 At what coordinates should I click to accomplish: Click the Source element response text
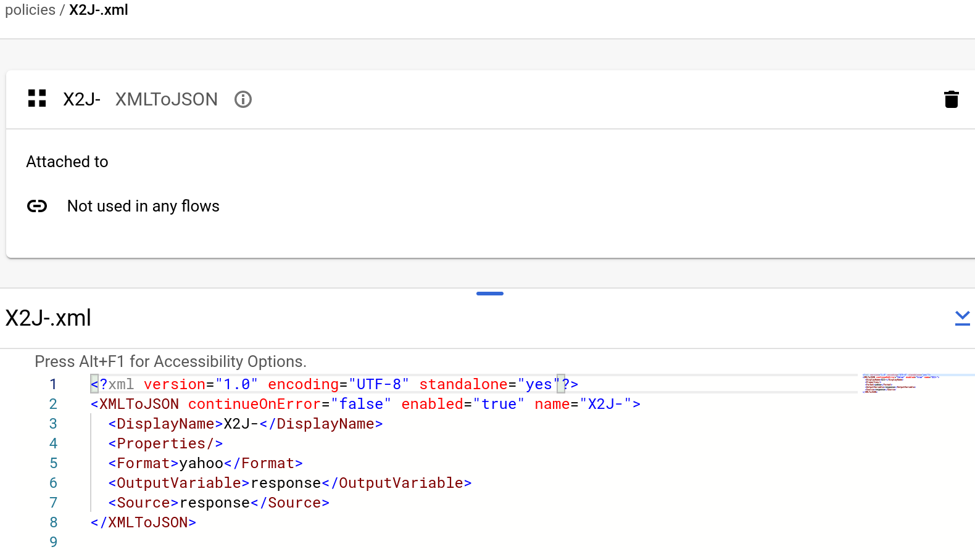(x=215, y=503)
